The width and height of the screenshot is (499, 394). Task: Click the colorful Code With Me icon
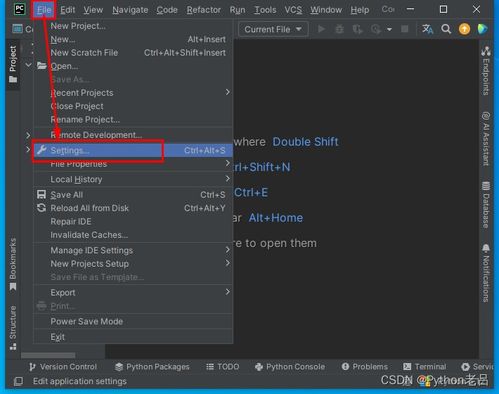click(x=482, y=29)
